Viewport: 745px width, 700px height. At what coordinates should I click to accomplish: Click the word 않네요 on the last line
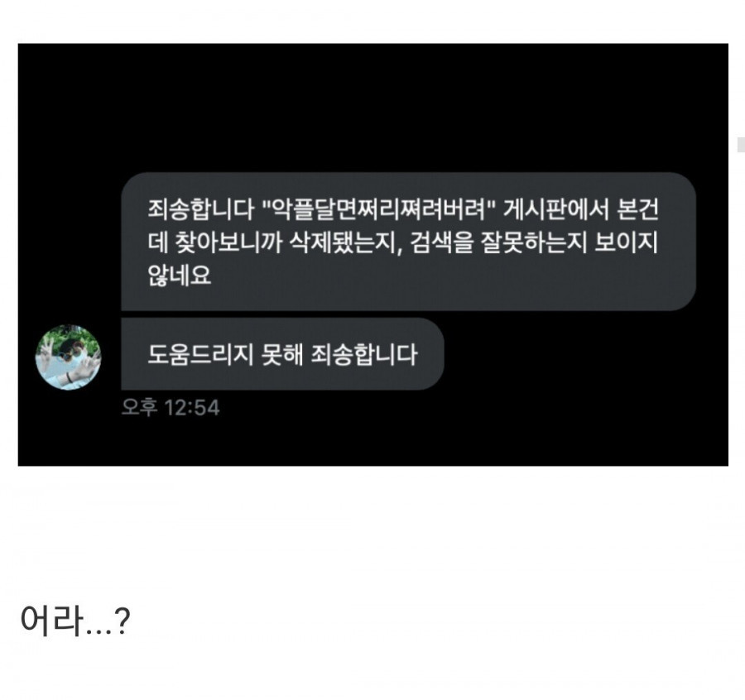point(179,275)
